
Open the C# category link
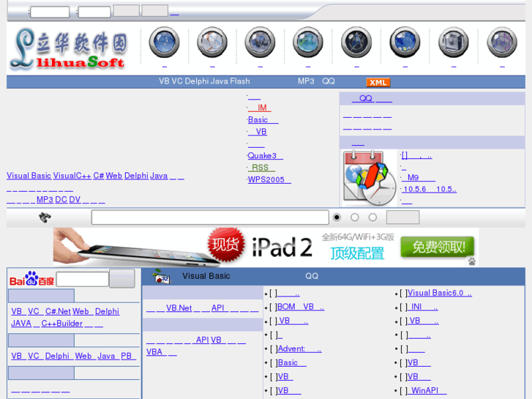(98, 176)
